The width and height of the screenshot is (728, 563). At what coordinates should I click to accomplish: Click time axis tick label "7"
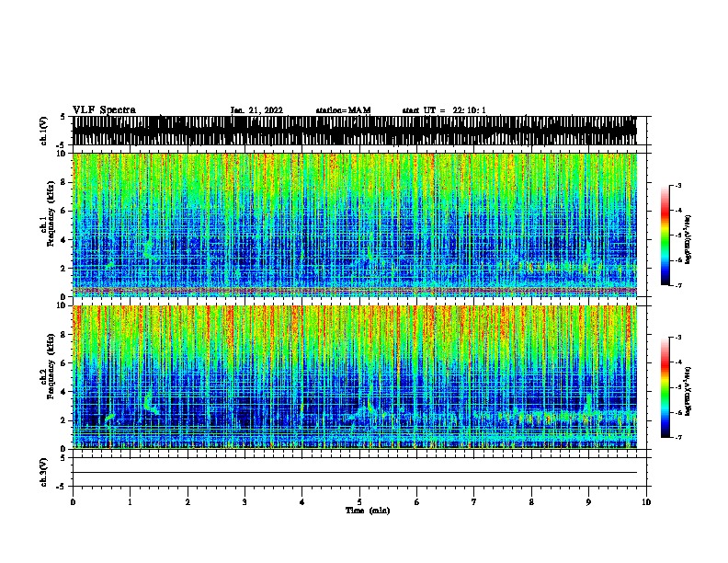point(474,502)
